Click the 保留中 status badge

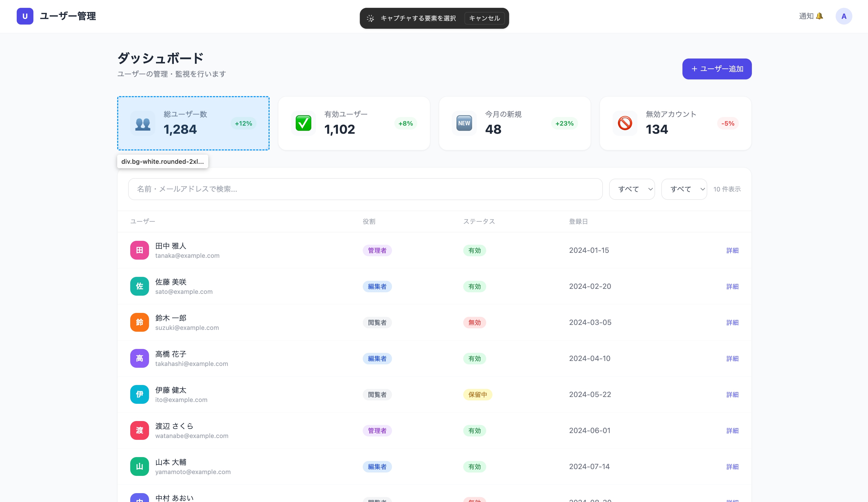(x=477, y=394)
